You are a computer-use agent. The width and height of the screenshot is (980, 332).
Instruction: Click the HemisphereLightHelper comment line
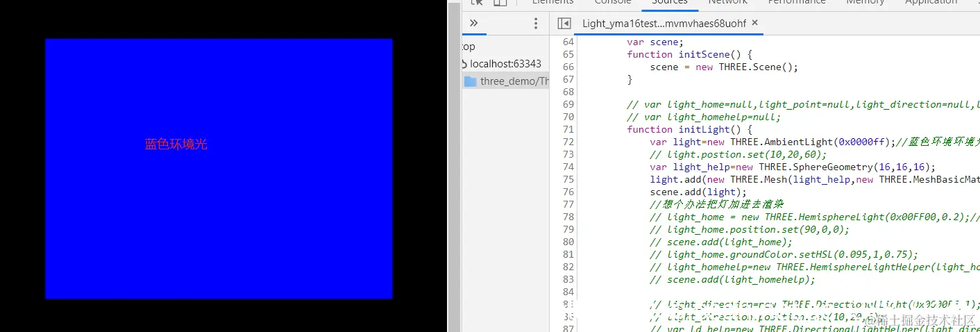(815, 267)
